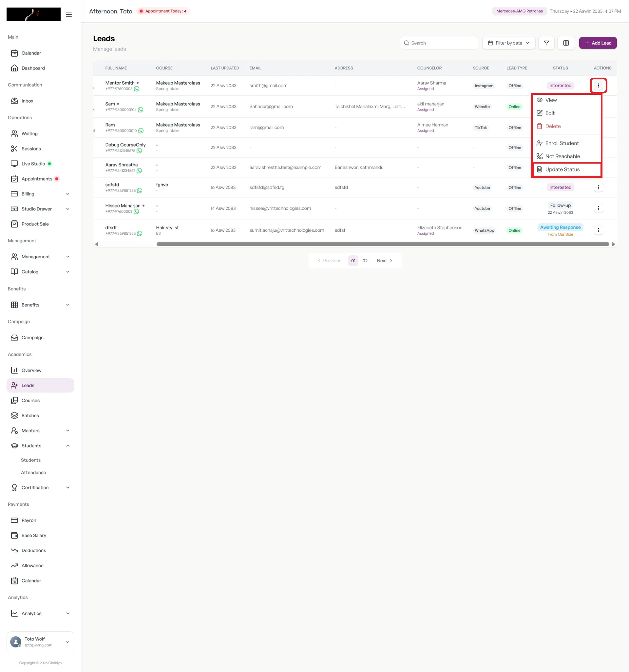This screenshot has height=672, width=629.
Task: Expand the Analytics sidebar section
Action: click(40, 613)
